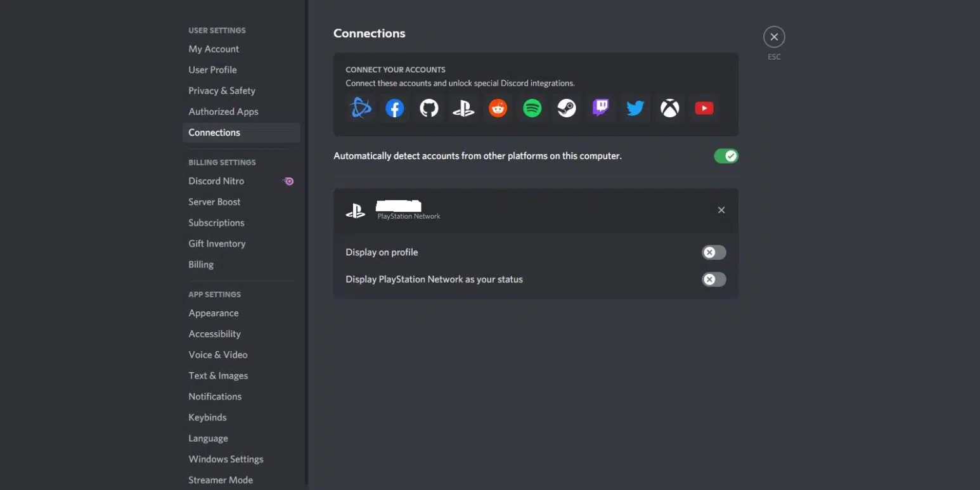Click the Spotify integration icon
The width and height of the screenshot is (980, 490).
[x=532, y=108]
